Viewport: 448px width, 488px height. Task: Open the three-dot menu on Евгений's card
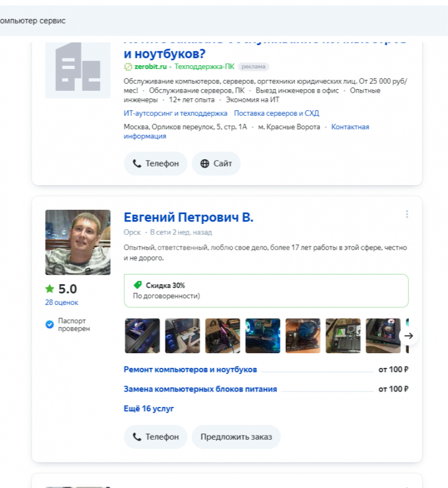(x=407, y=214)
